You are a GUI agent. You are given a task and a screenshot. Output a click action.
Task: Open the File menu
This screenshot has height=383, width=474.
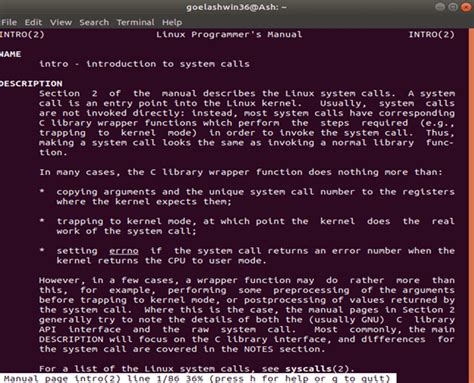click(9, 23)
